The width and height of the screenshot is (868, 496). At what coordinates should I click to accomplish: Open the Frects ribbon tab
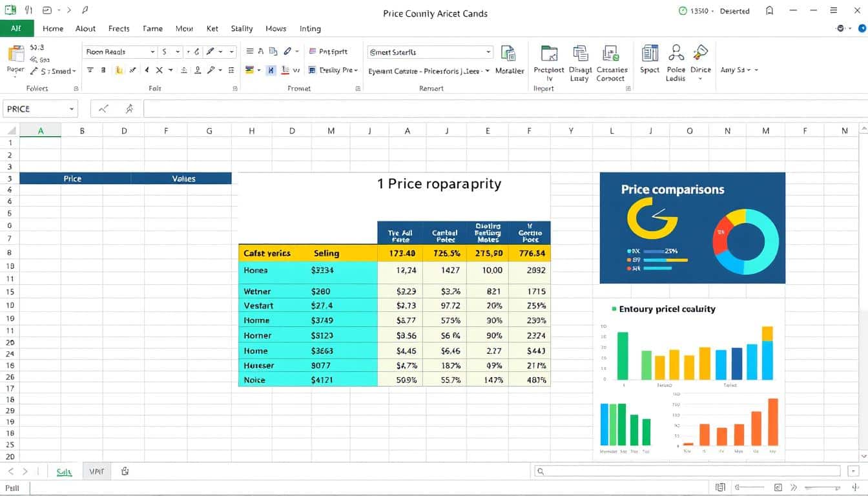click(x=119, y=28)
